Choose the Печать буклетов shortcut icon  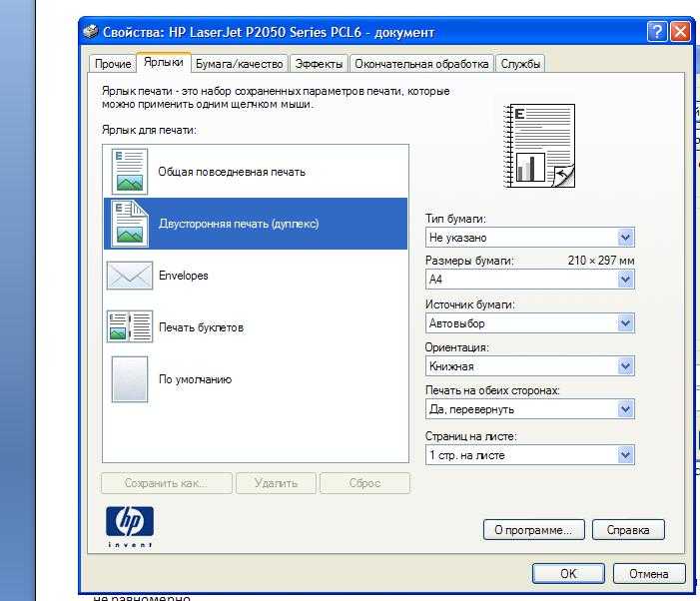click(130, 327)
